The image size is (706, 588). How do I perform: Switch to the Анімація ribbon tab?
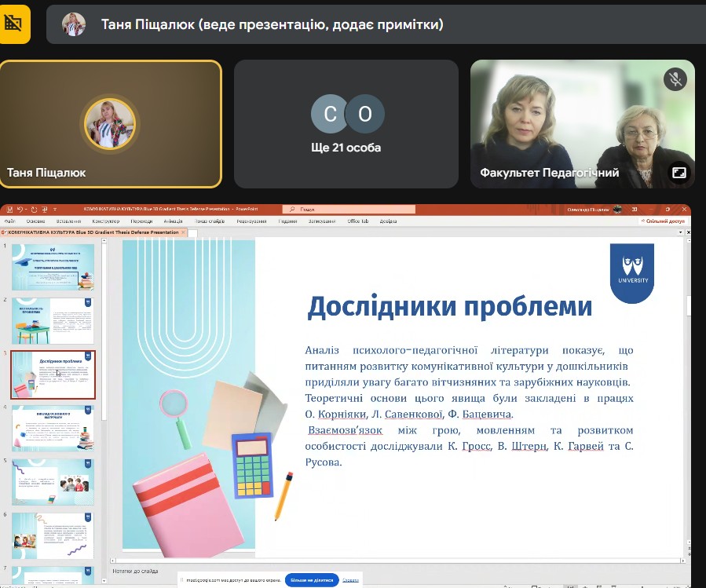(173, 221)
